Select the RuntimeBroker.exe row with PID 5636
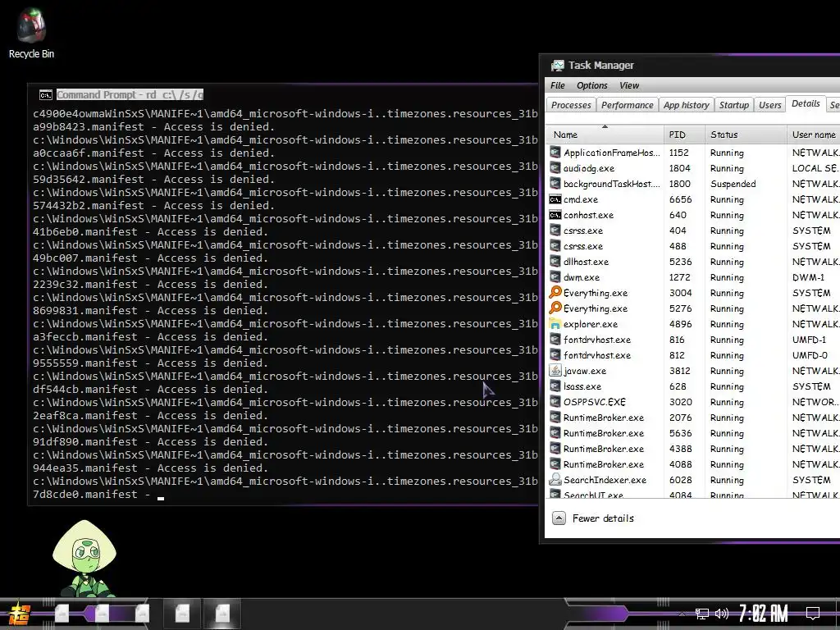Viewport: 840px width, 630px height. point(692,433)
